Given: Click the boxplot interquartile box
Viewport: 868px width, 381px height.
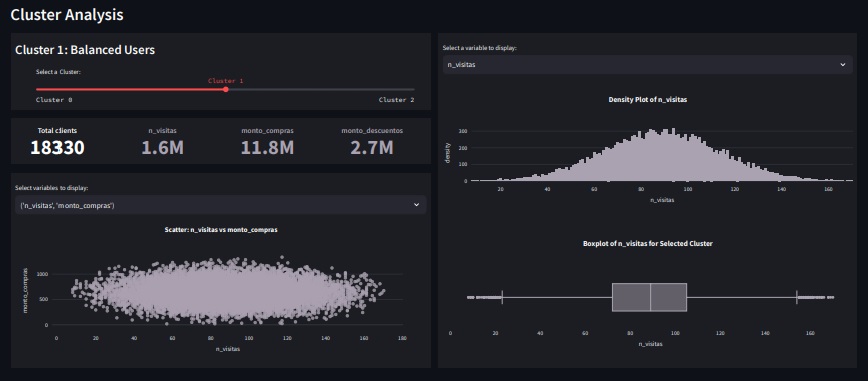Looking at the screenshot, I should (x=649, y=297).
